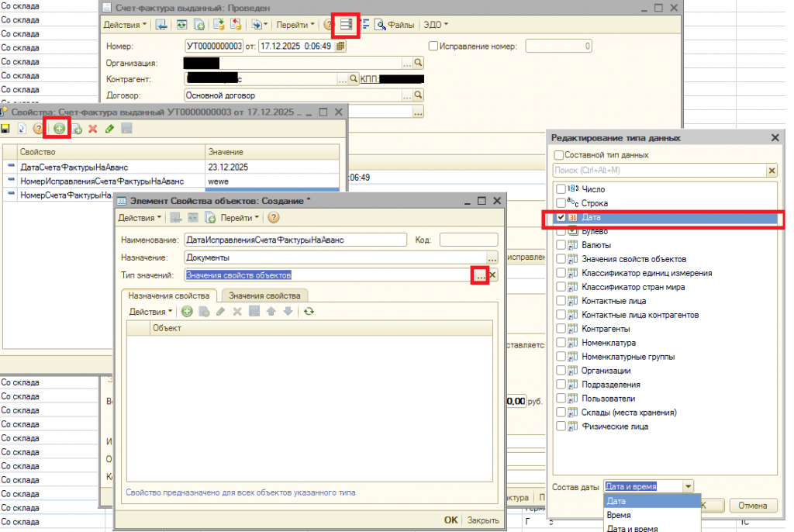Refresh the object list with green arrows icon

[x=309, y=312]
